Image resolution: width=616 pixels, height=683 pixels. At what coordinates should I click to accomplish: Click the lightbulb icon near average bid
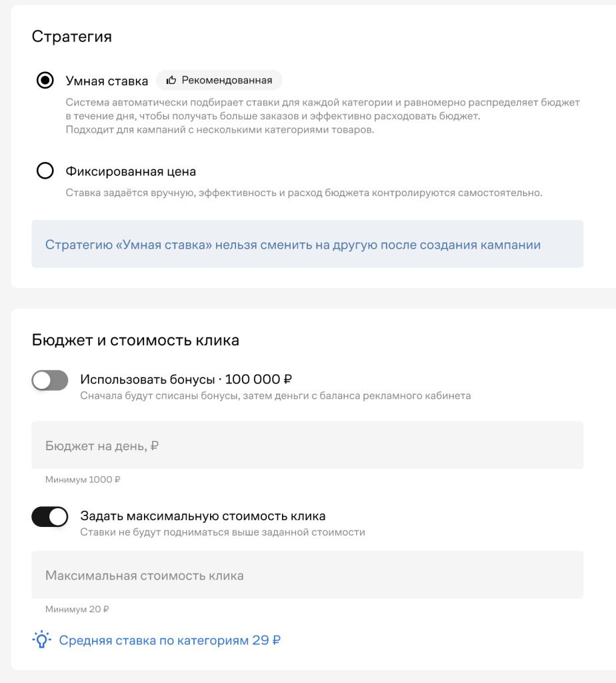tap(41, 640)
